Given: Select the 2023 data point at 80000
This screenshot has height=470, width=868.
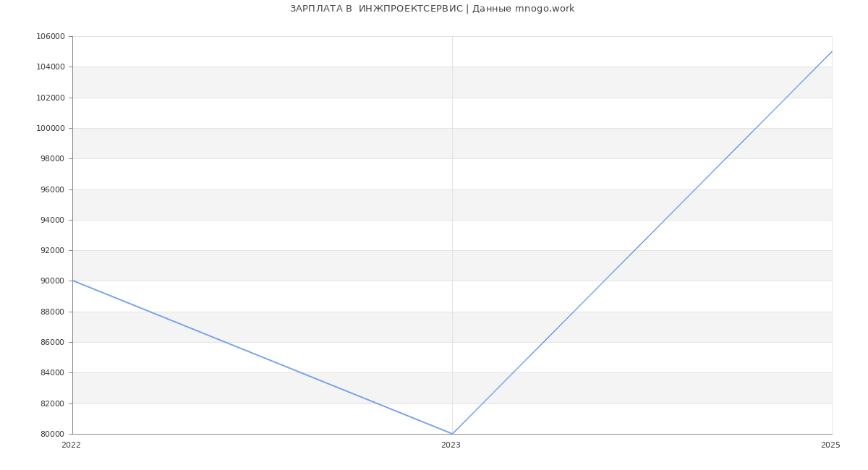Looking at the screenshot, I should 452,434.
